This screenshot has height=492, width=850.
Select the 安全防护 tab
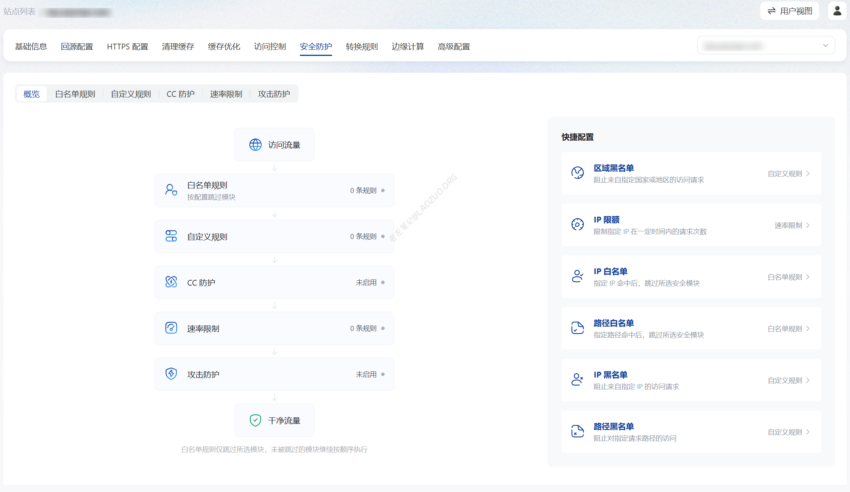click(316, 47)
